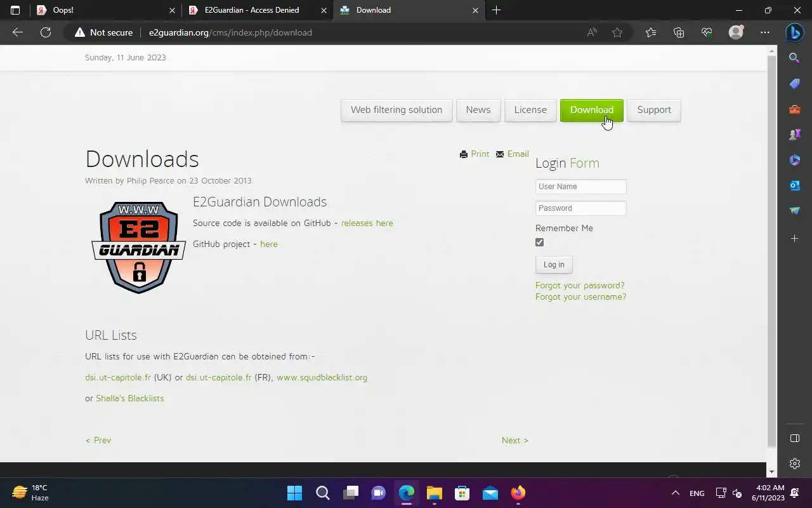Open tab actions menu icon
The image size is (812, 508).
15,10
